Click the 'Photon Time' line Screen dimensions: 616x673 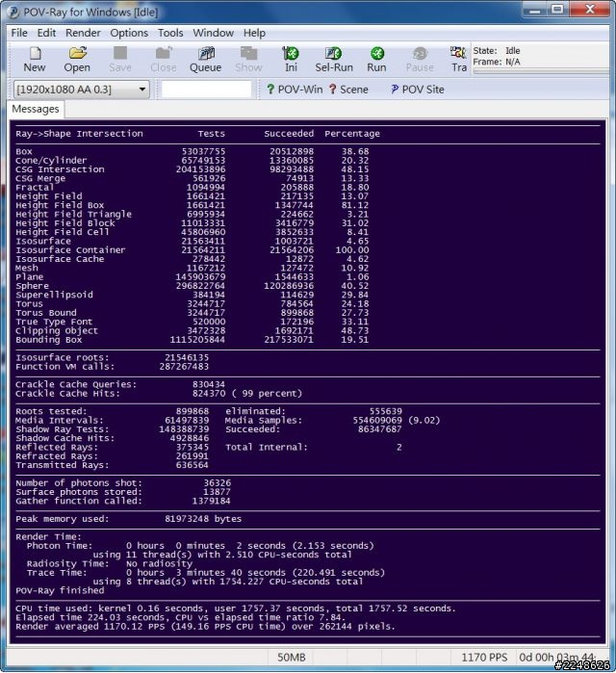[x=200, y=546]
